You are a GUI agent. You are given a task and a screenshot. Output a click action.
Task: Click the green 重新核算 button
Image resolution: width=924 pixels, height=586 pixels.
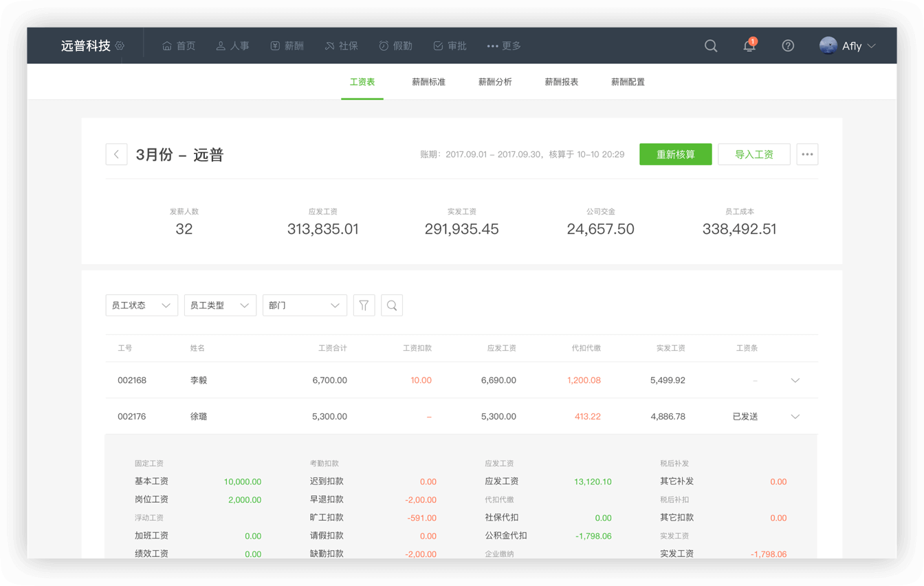675,154
